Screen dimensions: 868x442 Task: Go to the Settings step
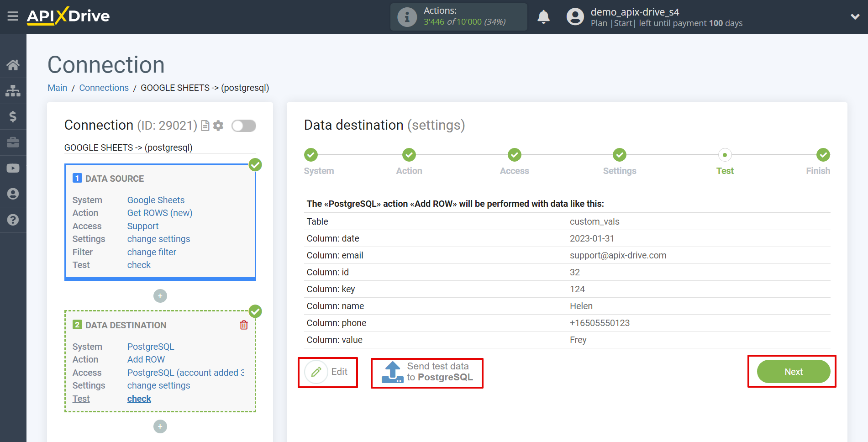point(620,155)
